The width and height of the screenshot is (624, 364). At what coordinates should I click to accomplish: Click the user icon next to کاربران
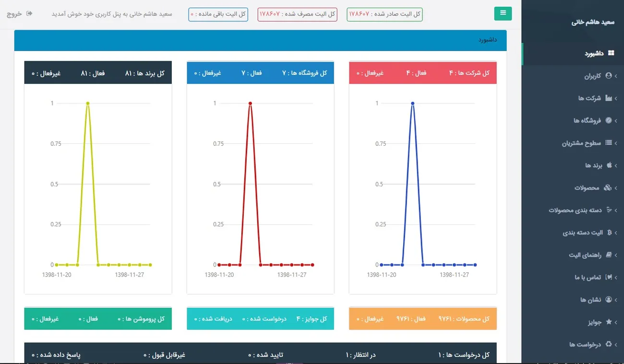pos(609,76)
